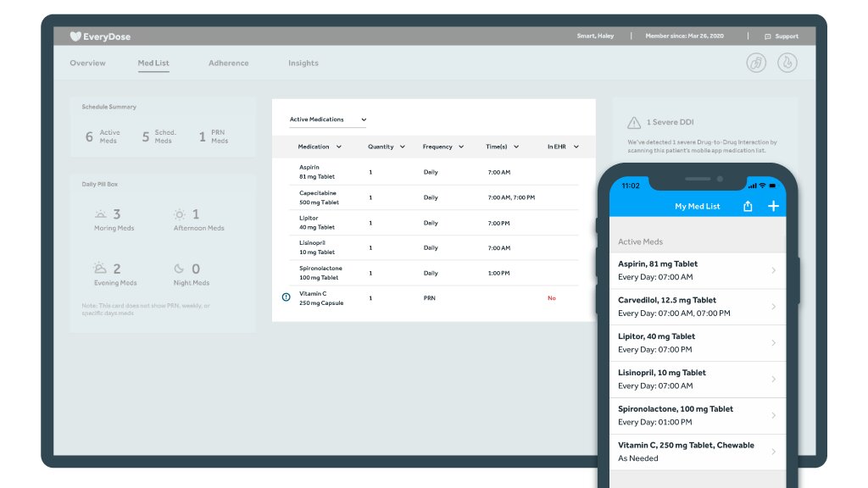The image size is (868, 488).
Task: Click the Support chat icon
Action: 768,36
